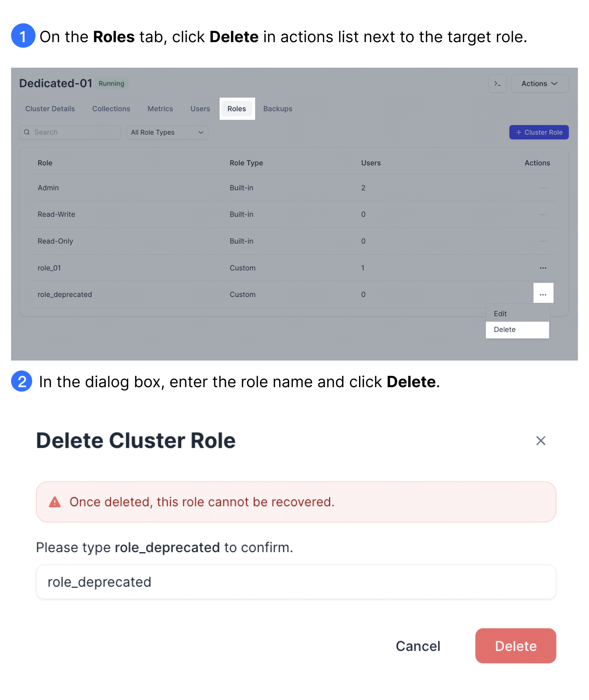Select Edit from the actions menu

[x=500, y=313]
